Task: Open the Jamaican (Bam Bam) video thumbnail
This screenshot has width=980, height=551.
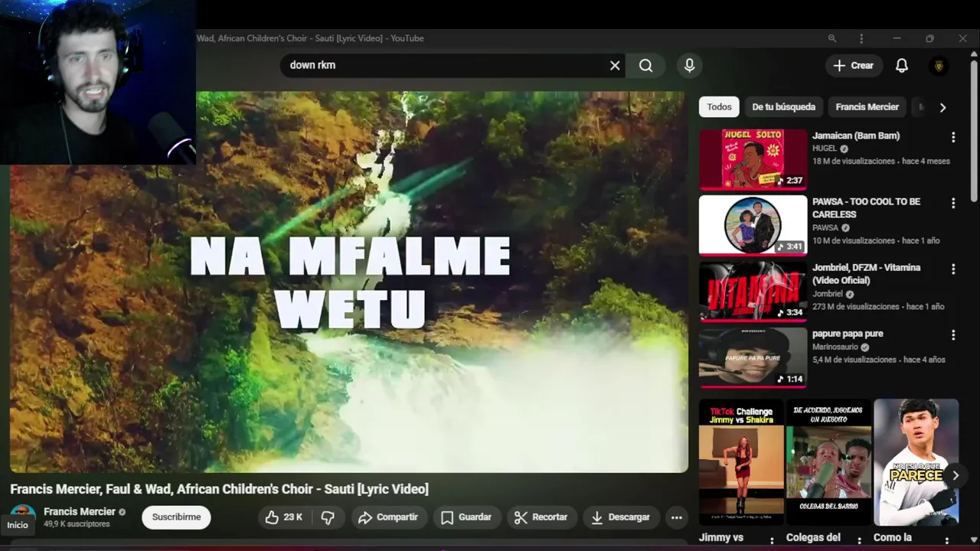Action: coord(753,159)
